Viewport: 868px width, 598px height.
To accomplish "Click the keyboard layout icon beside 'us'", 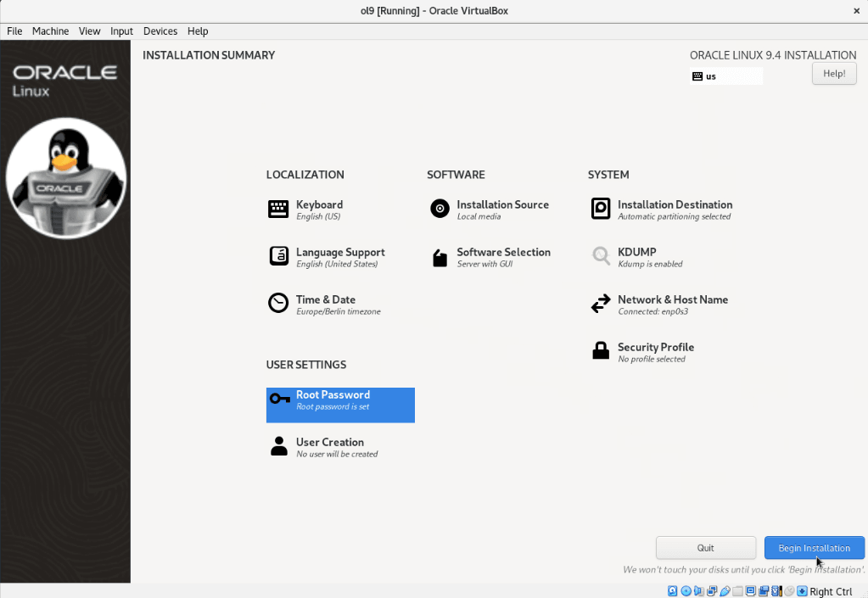I will click(x=697, y=76).
